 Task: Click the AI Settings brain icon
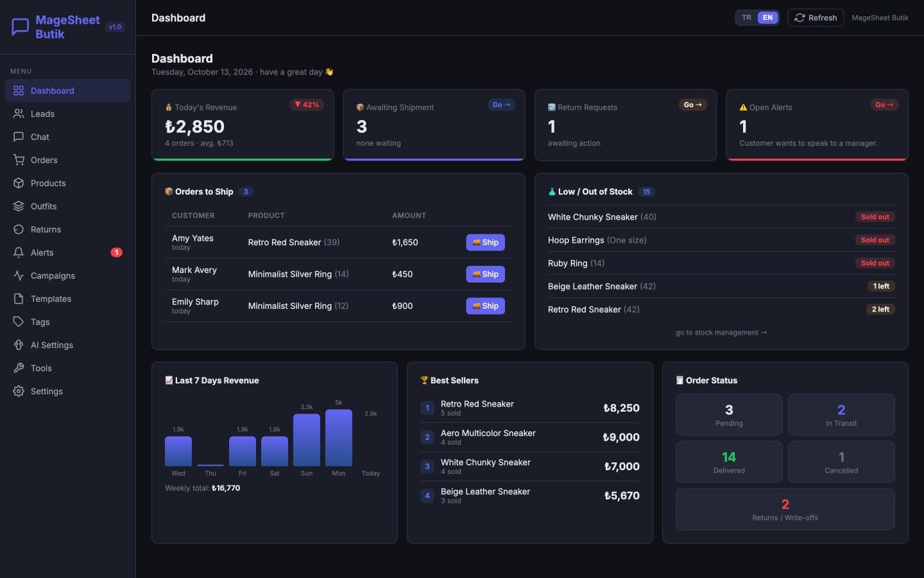(x=19, y=345)
